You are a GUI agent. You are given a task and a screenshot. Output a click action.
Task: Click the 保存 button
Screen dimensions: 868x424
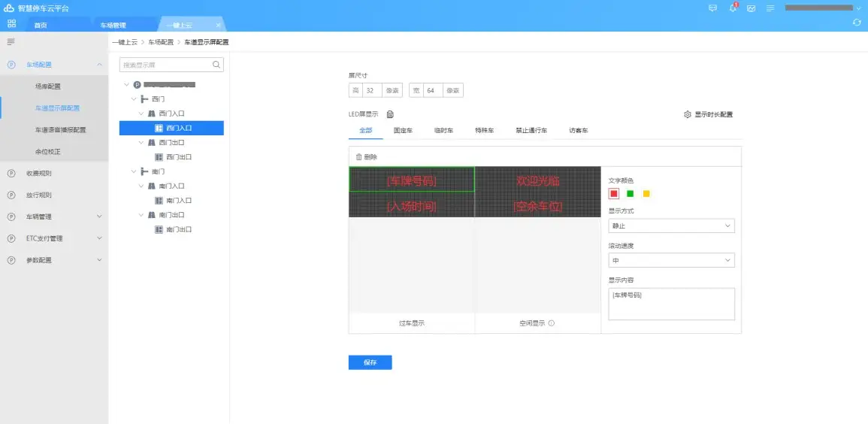[x=370, y=362]
